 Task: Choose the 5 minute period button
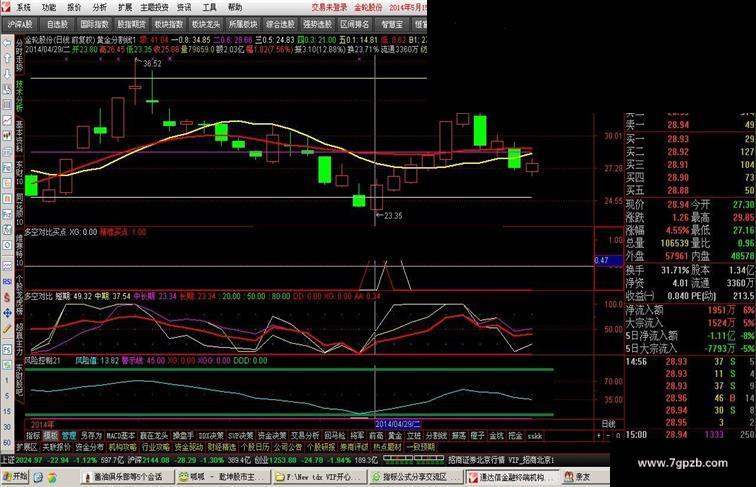pyautogui.click(x=7, y=396)
